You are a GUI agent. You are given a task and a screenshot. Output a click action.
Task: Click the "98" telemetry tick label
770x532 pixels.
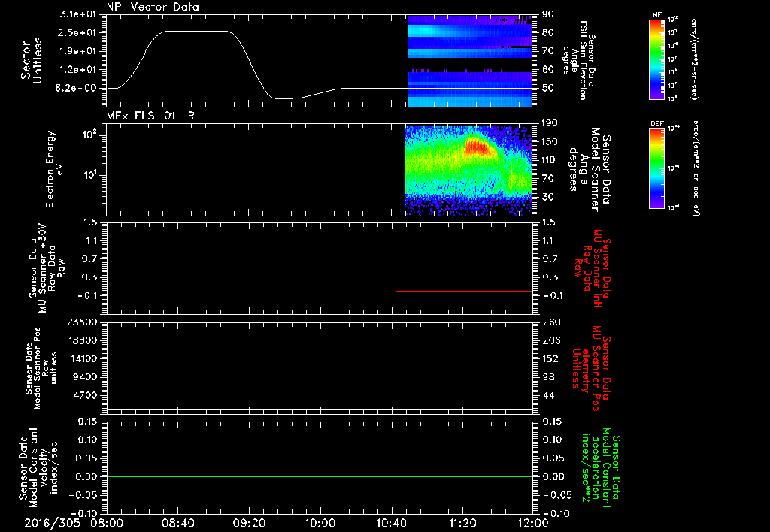click(x=548, y=377)
